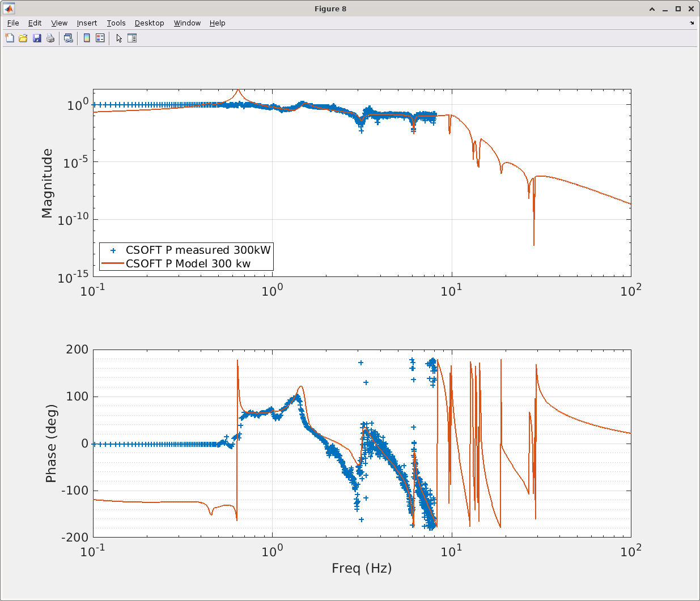This screenshot has width=700, height=601.
Task: Click the Link Plot toolbar icon
Action: [x=69, y=39]
